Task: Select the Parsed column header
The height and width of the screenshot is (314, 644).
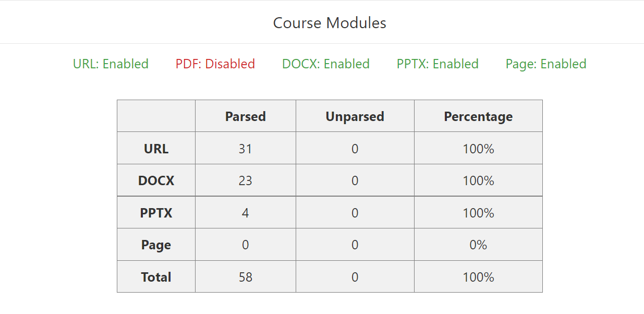Action: point(246,116)
